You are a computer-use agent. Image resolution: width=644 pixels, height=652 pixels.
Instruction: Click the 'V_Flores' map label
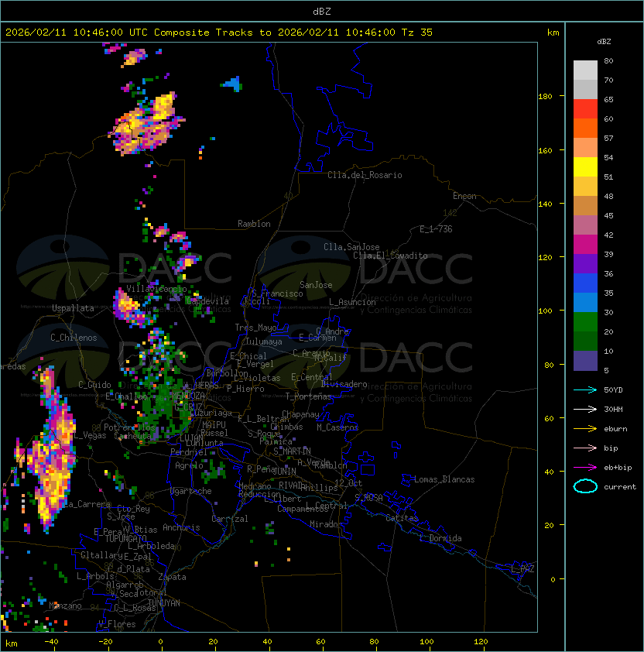(117, 624)
